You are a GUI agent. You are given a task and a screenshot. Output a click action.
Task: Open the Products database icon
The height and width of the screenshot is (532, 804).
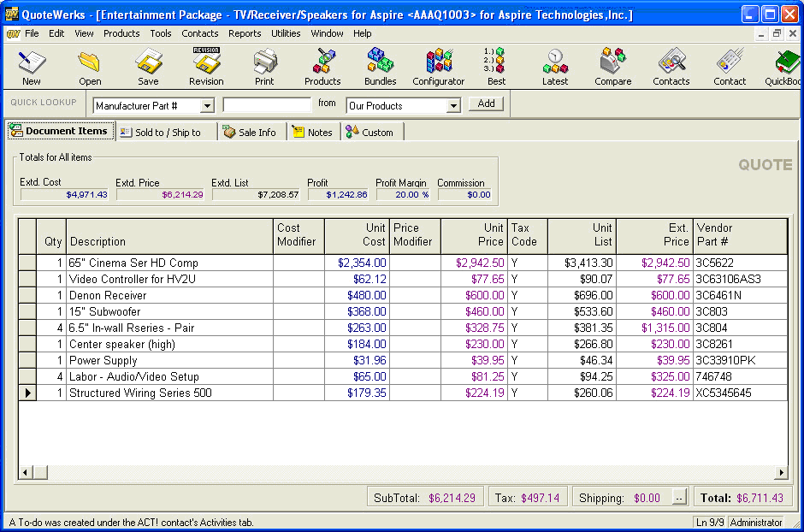pyautogui.click(x=322, y=66)
